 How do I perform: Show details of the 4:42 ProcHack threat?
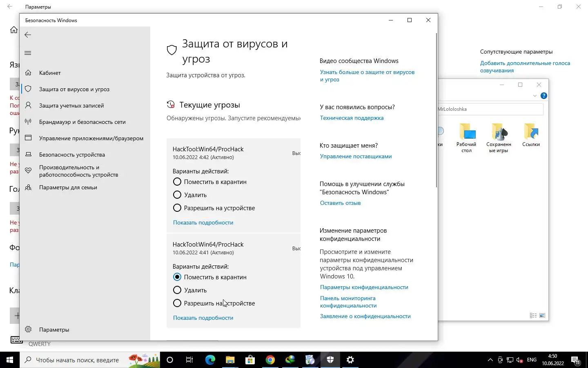point(203,222)
